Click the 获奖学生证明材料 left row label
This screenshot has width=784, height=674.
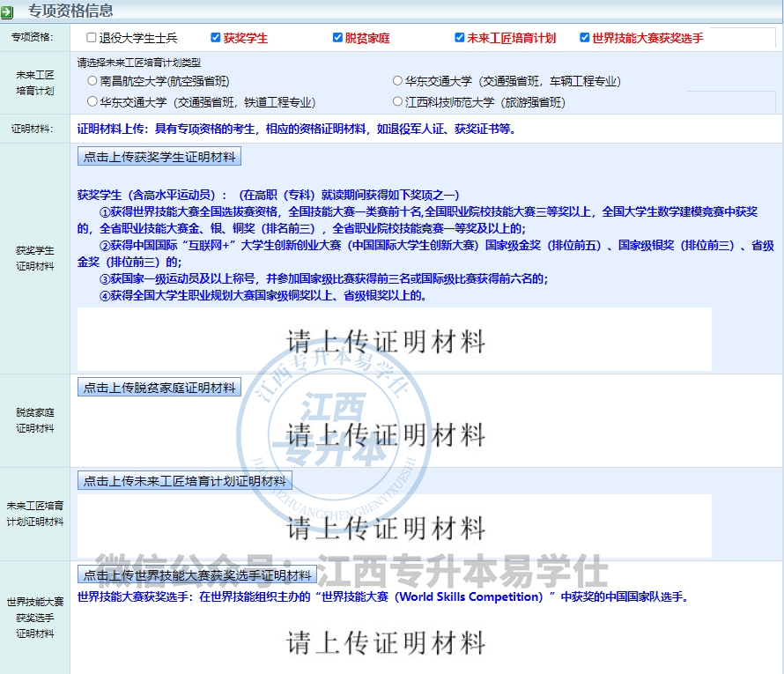pyautogui.click(x=34, y=258)
